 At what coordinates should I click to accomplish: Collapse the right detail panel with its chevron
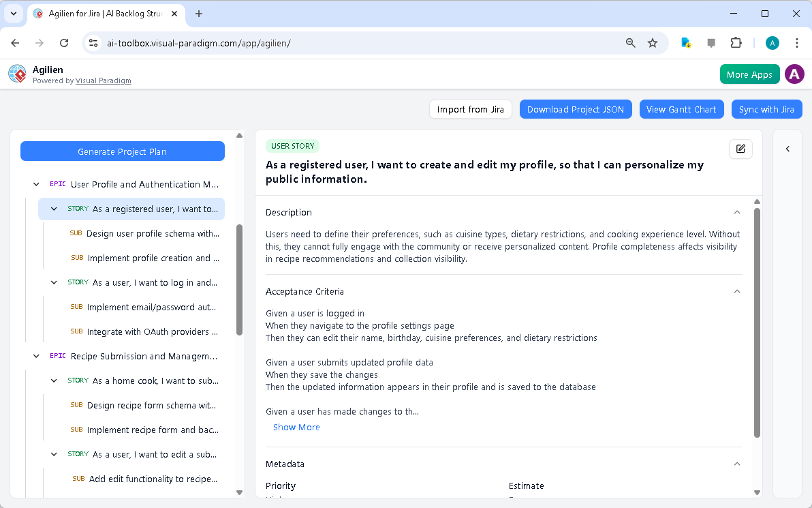(x=787, y=149)
